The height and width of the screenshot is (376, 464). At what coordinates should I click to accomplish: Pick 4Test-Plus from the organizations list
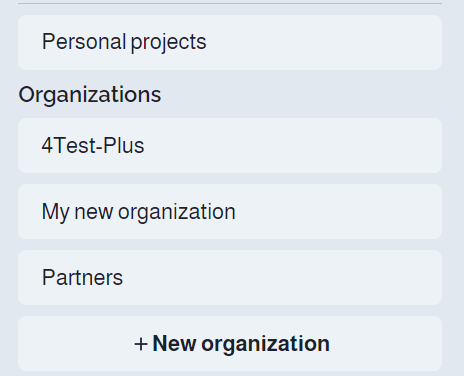pyautogui.click(x=230, y=145)
